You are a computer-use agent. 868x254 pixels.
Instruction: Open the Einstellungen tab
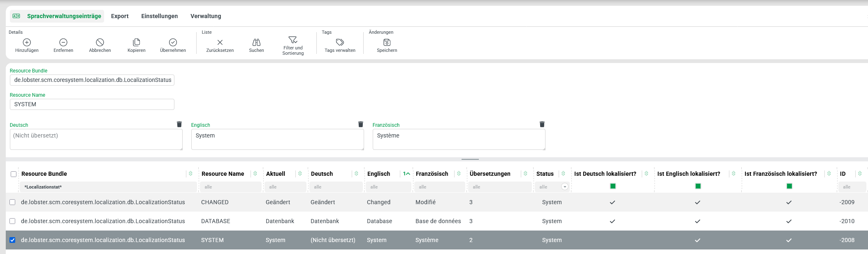point(160,16)
